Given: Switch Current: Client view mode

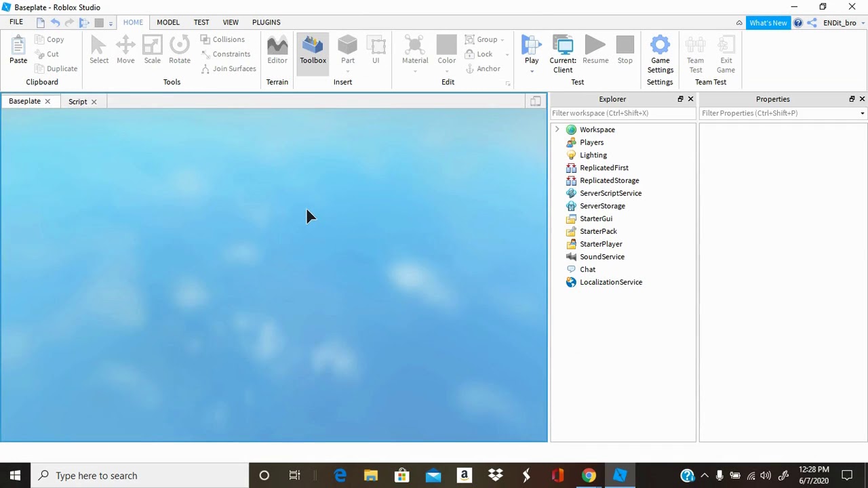Looking at the screenshot, I should (563, 54).
